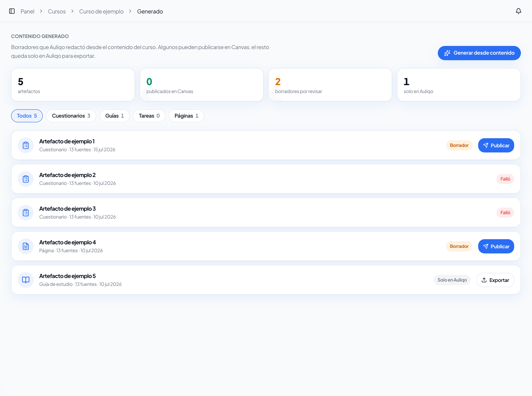This screenshot has height=396, width=532.
Task: Export Artefacto de ejemplo 5
Action: (495, 280)
